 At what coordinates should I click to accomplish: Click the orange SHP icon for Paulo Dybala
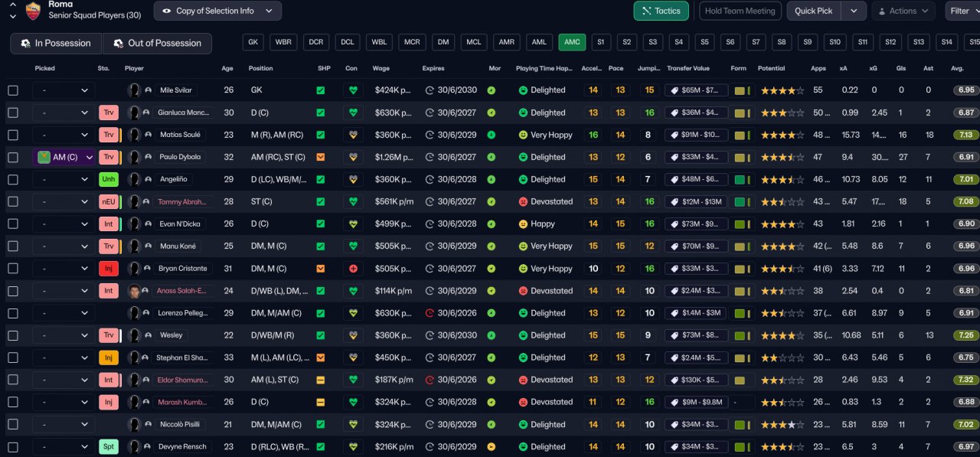[x=321, y=157]
